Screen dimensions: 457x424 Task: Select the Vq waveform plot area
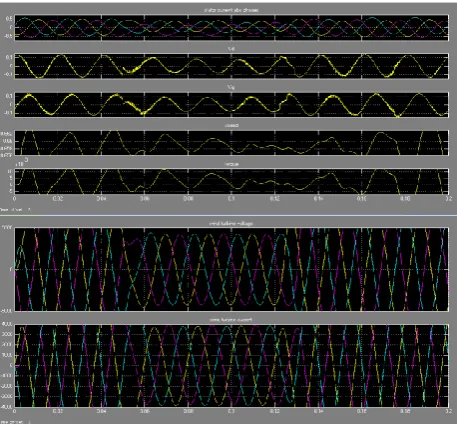pyautogui.click(x=231, y=105)
